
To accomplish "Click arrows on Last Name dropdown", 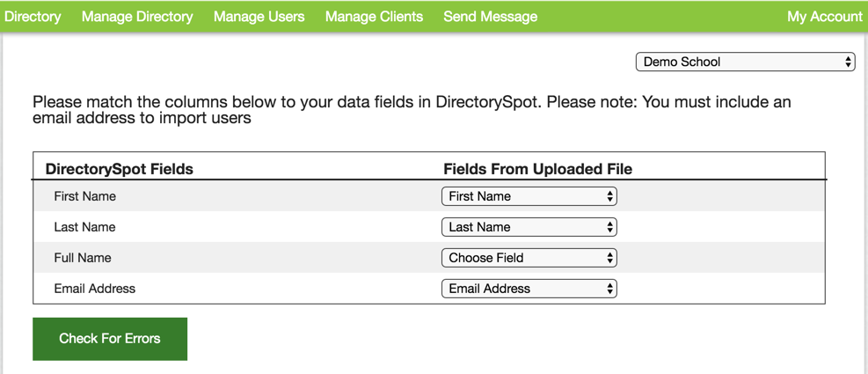I will (x=609, y=227).
